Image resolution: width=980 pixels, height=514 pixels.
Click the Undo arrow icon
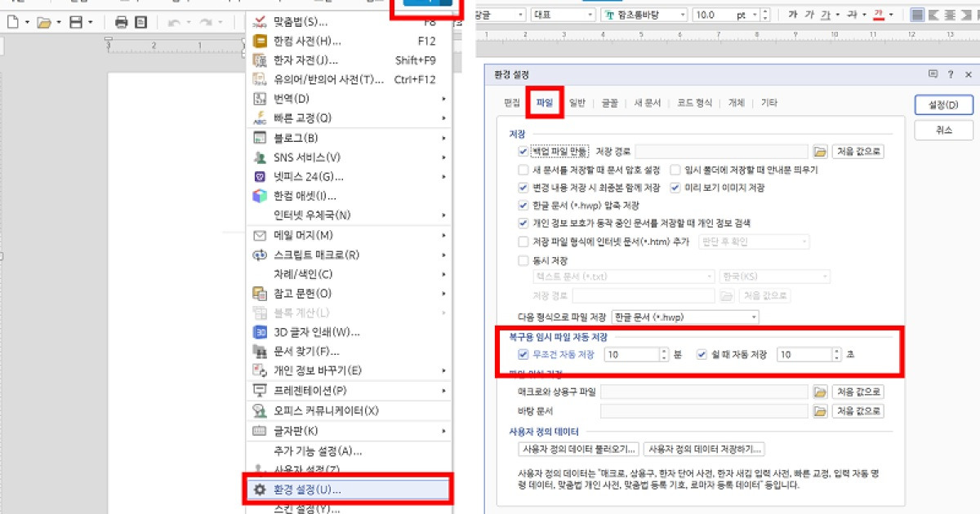(173, 22)
